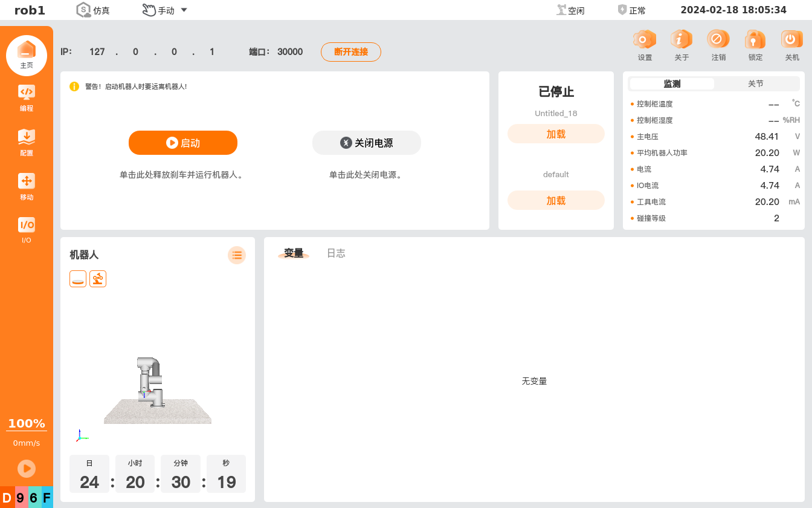Click 加载 load under Untitled_18

click(556, 134)
